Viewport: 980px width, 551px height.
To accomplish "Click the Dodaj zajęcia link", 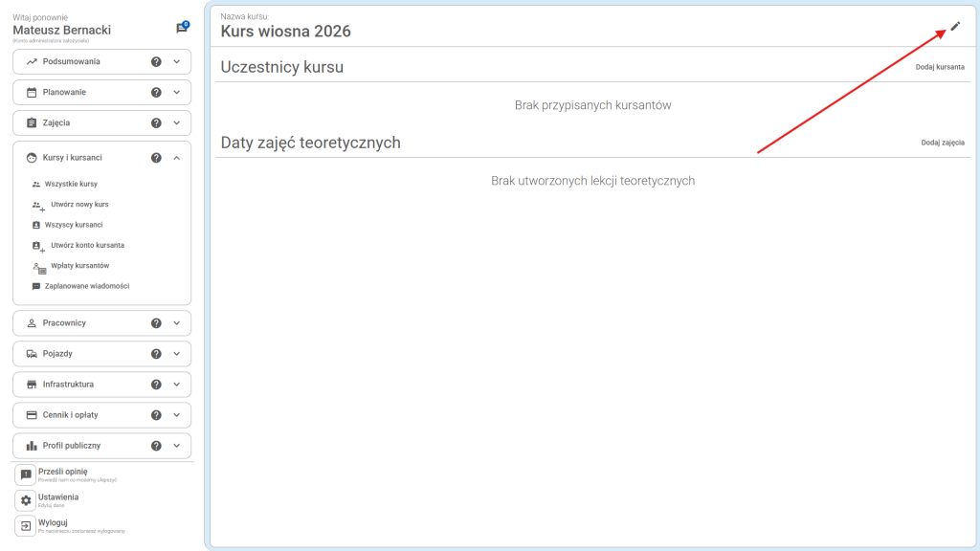I will pyautogui.click(x=942, y=143).
